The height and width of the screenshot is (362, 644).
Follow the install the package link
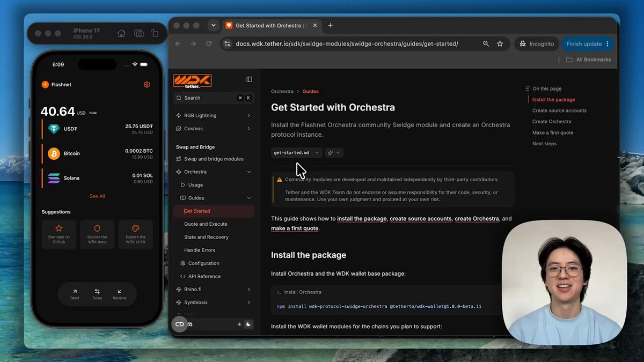coord(362,219)
